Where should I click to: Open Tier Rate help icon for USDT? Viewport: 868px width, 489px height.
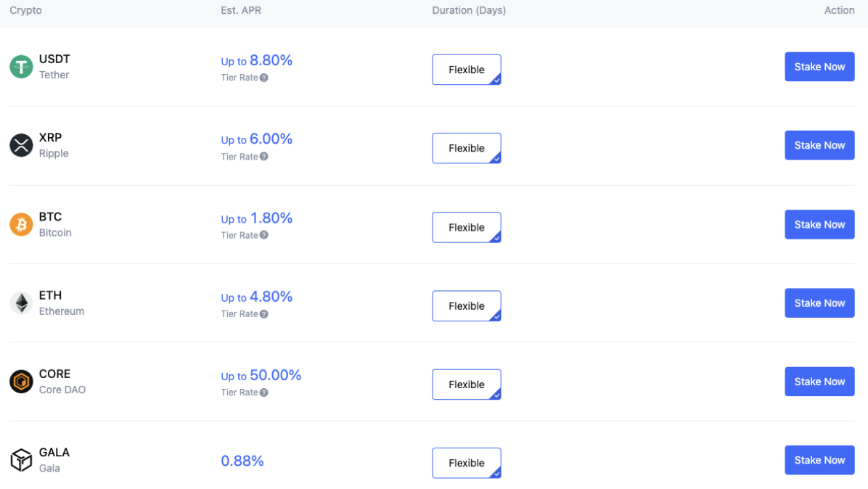(x=264, y=78)
